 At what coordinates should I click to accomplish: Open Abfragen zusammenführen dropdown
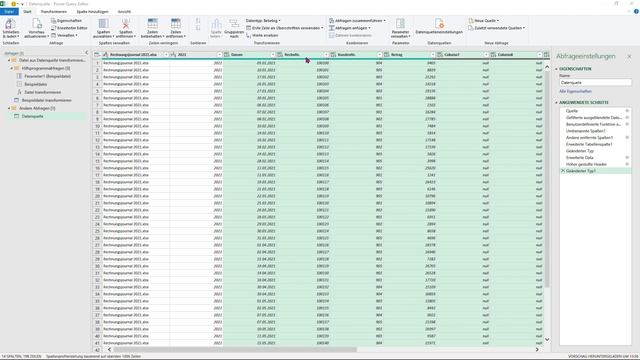point(357,20)
